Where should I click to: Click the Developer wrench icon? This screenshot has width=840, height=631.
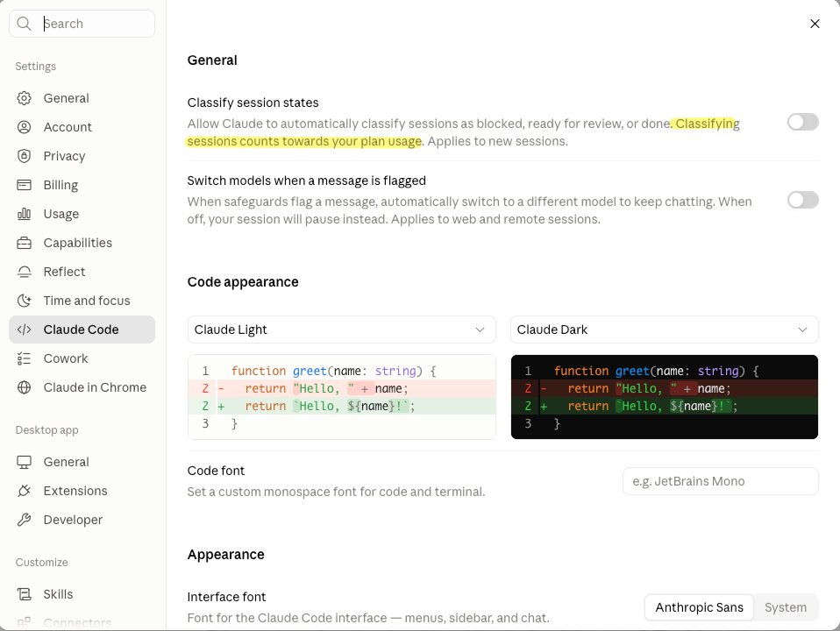click(x=24, y=520)
